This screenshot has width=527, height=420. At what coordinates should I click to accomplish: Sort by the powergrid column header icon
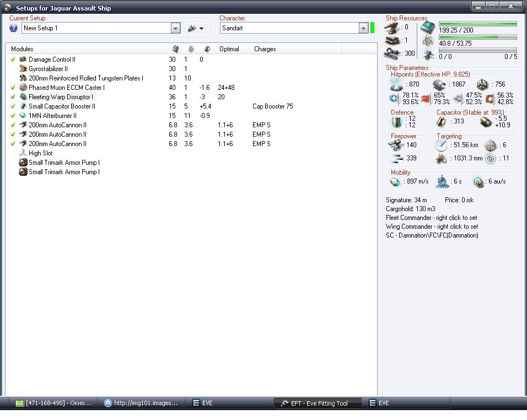tap(191, 49)
